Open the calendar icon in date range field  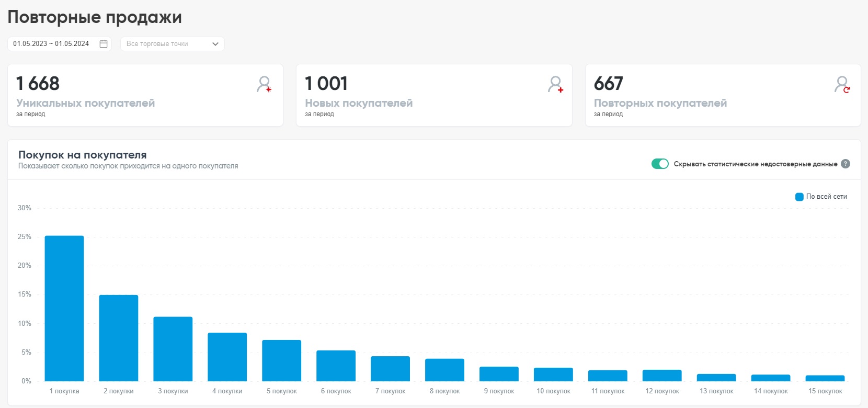104,44
